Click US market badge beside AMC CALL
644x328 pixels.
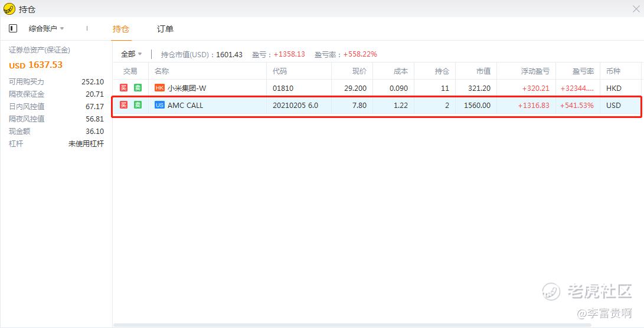[159, 105]
